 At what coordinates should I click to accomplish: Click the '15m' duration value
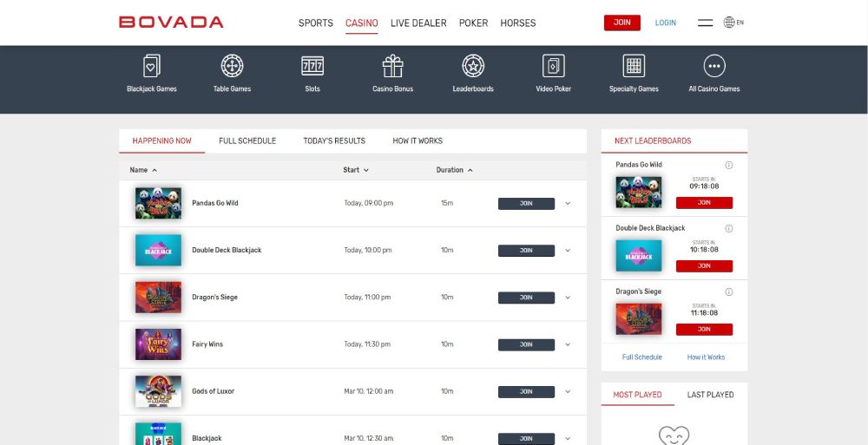(447, 204)
